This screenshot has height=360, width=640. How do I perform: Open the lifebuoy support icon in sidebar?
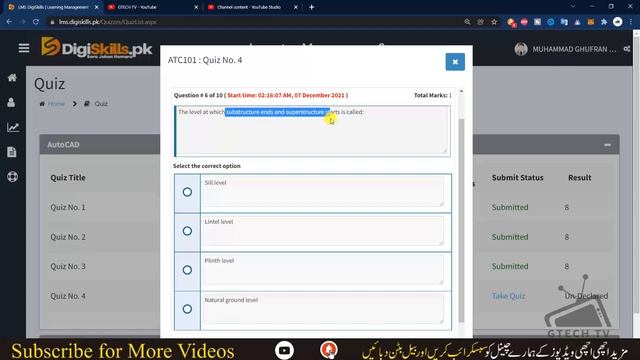coord(12,177)
